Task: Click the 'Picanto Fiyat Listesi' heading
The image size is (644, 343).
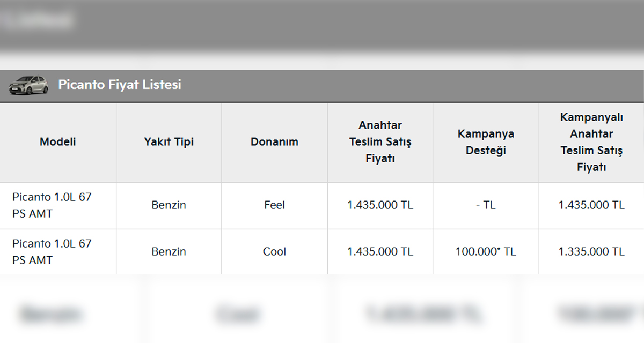Action: pos(120,85)
